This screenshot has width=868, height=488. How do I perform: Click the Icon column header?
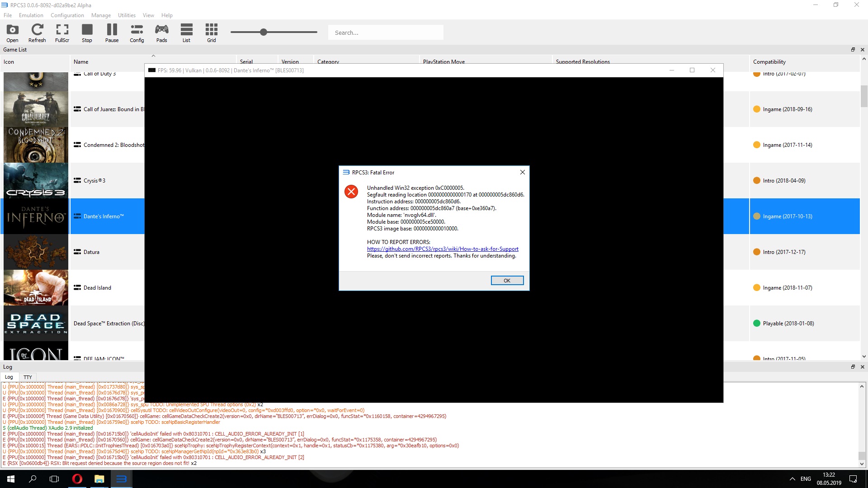pyautogui.click(x=35, y=62)
